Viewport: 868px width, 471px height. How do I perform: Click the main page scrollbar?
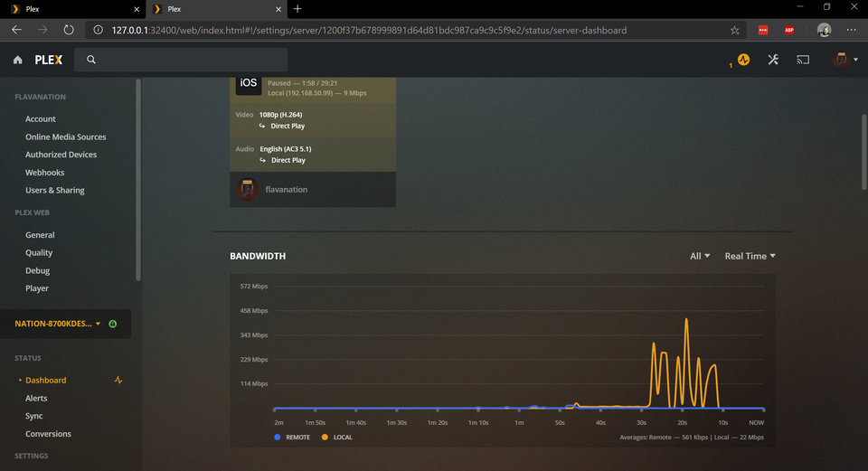pyautogui.click(x=864, y=152)
